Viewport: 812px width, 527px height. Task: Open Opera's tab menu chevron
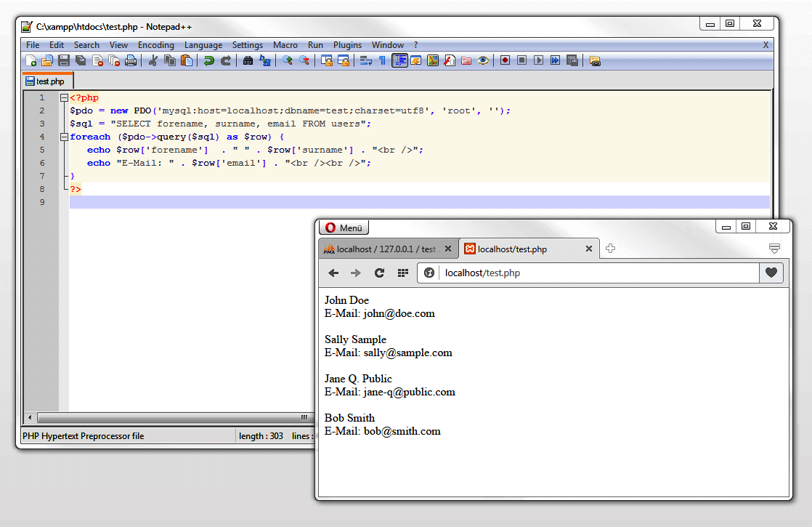pyautogui.click(x=776, y=247)
